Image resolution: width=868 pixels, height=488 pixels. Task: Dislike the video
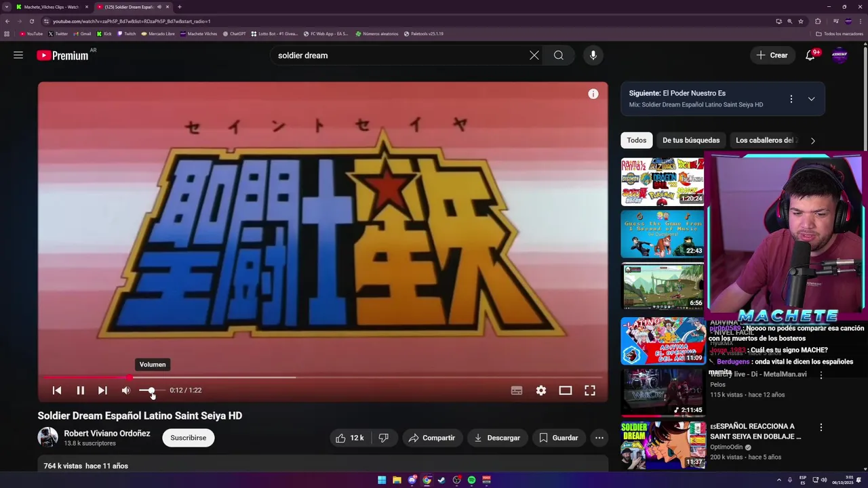coord(384,438)
